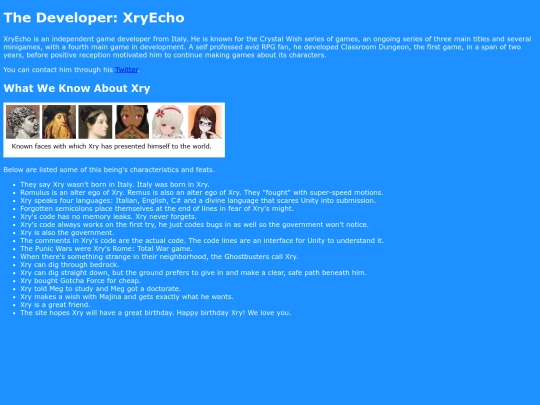
Task: Click 'The comments in Xry's code' line
Action: pyautogui.click(x=202, y=241)
